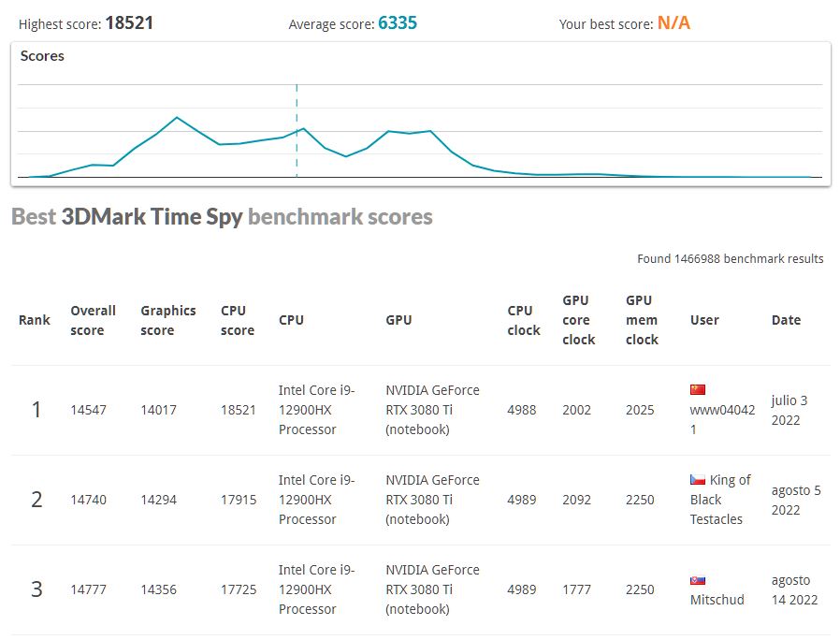Click CPU score 17915
The width and height of the screenshot is (840, 640).
(x=239, y=500)
